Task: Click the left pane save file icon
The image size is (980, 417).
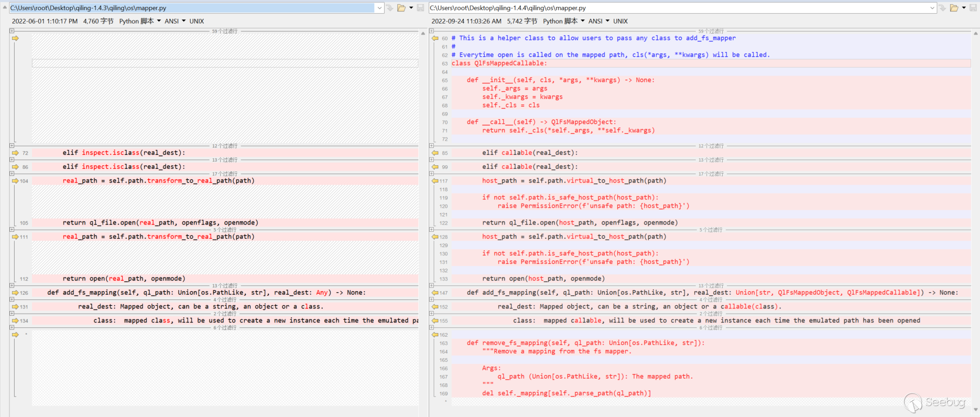Action: [x=420, y=8]
